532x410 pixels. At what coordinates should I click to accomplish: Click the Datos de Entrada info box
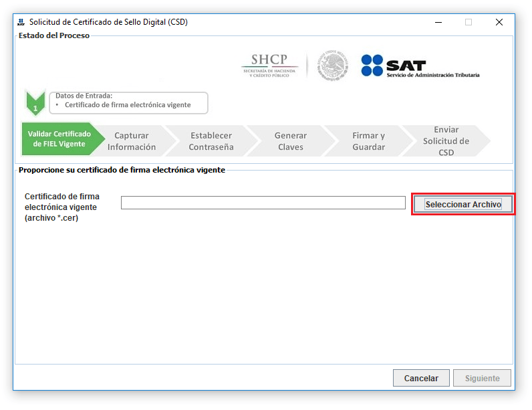[128, 102]
